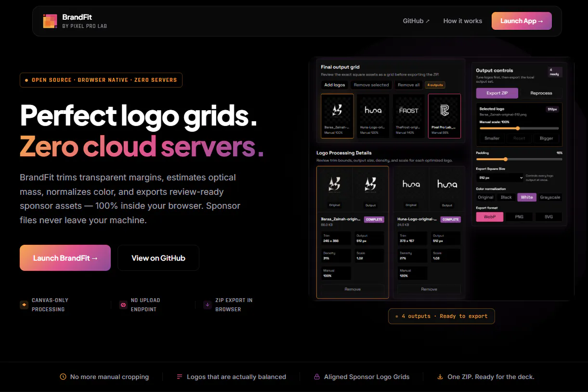
Task: Click Remove under the Huna-Logo card
Action: click(429, 289)
